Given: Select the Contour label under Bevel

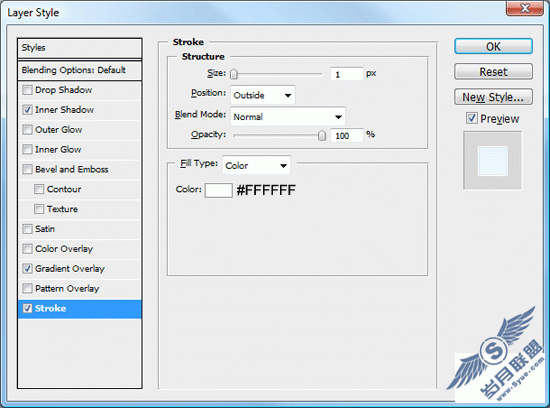Looking at the screenshot, I should point(64,189).
